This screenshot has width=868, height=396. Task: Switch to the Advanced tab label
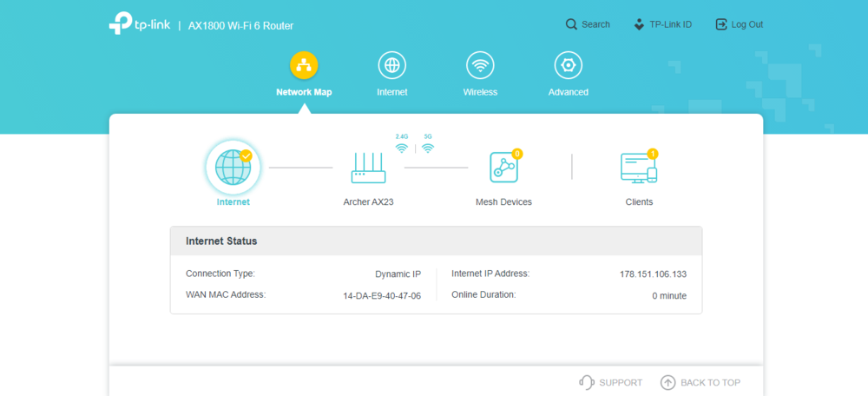coord(568,93)
